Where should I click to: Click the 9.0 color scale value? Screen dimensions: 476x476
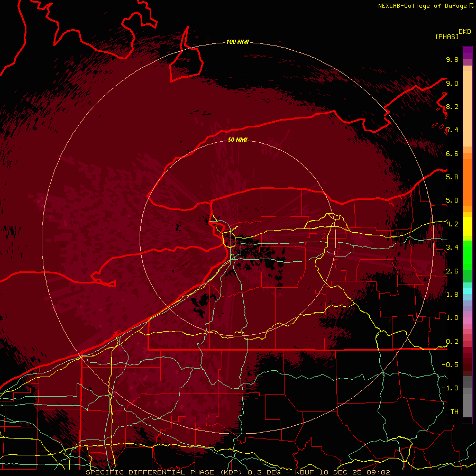pyautogui.click(x=452, y=83)
